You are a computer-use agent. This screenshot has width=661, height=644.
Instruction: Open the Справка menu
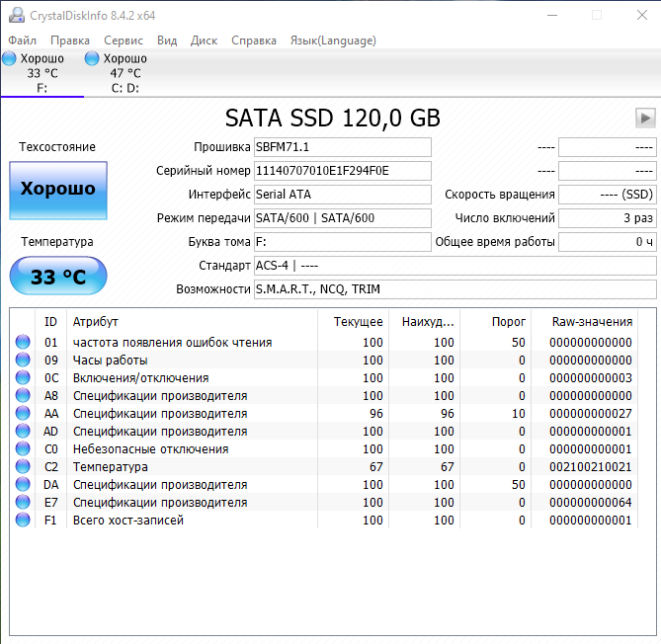pyautogui.click(x=254, y=40)
